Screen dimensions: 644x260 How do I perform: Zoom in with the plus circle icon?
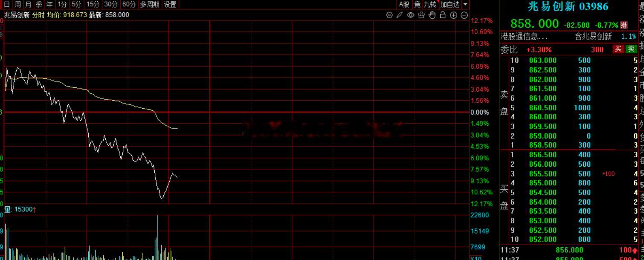pos(453,15)
